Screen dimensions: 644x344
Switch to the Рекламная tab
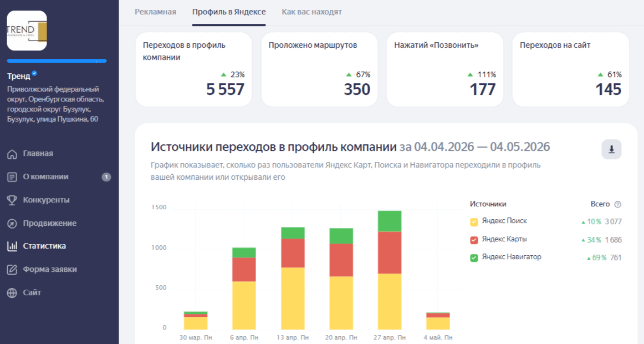(x=155, y=12)
